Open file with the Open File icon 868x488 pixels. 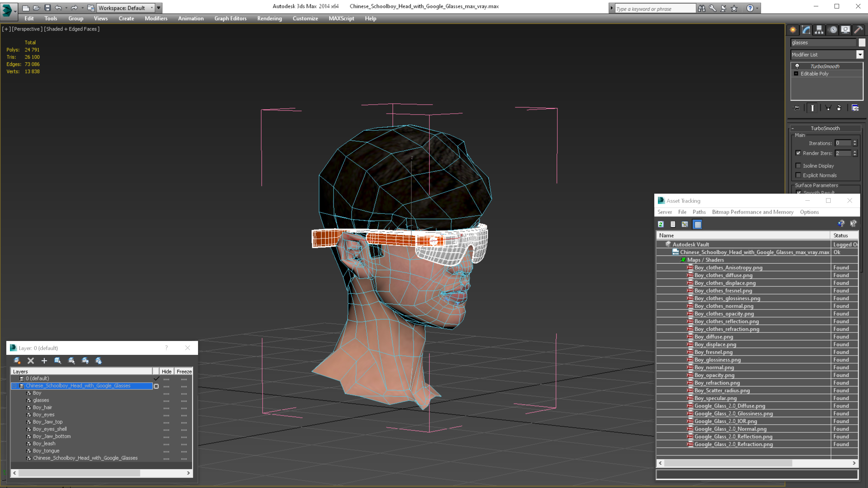point(37,8)
